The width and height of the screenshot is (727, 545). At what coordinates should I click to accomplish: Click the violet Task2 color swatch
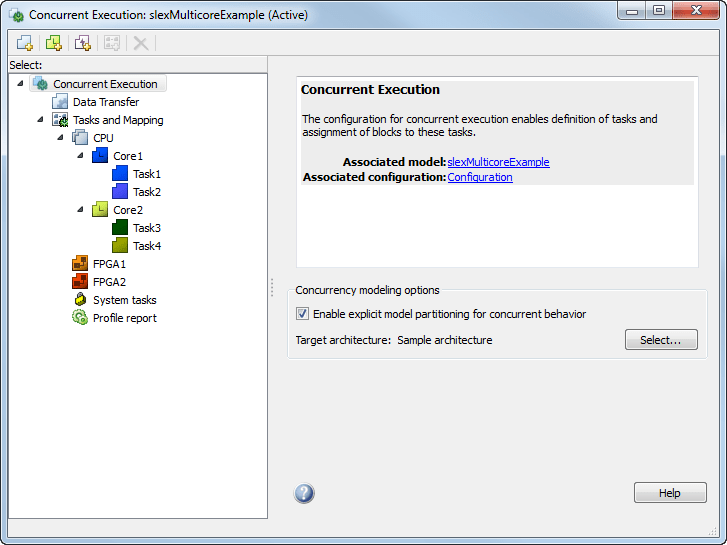click(120, 192)
